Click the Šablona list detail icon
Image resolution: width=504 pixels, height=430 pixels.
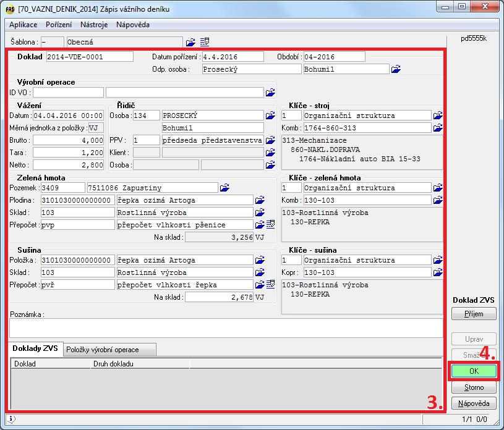[205, 42]
